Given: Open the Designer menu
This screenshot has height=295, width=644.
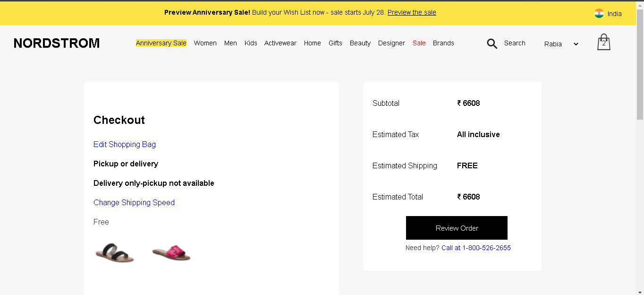Looking at the screenshot, I should click(391, 43).
